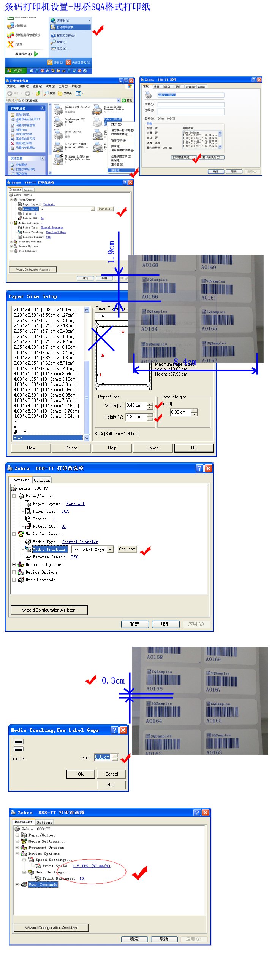Click the paper size list scrollbar

[x=87, y=373]
